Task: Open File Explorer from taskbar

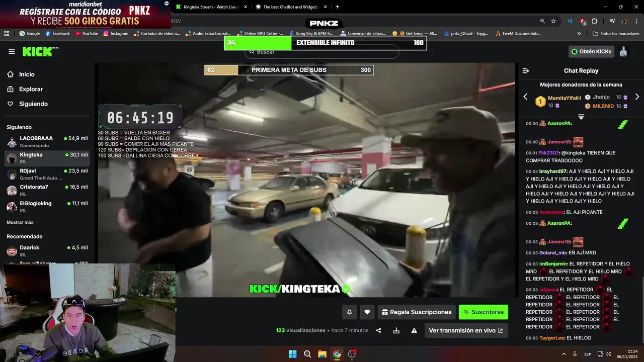Action: click(322, 354)
